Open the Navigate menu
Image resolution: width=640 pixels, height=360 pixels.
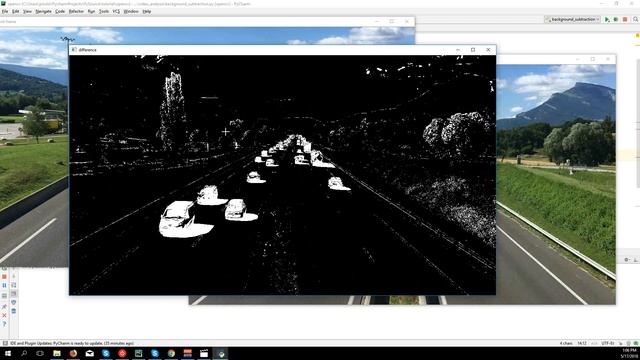point(43,11)
